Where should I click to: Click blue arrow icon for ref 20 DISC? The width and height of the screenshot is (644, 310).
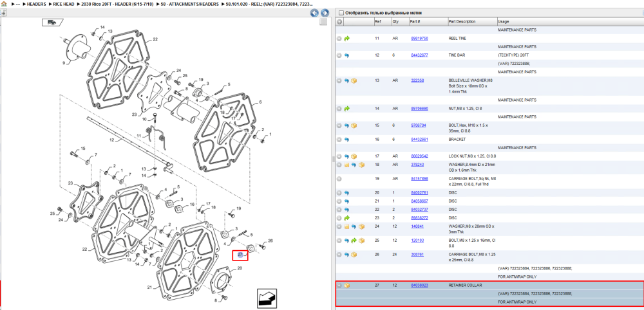(346, 193)
